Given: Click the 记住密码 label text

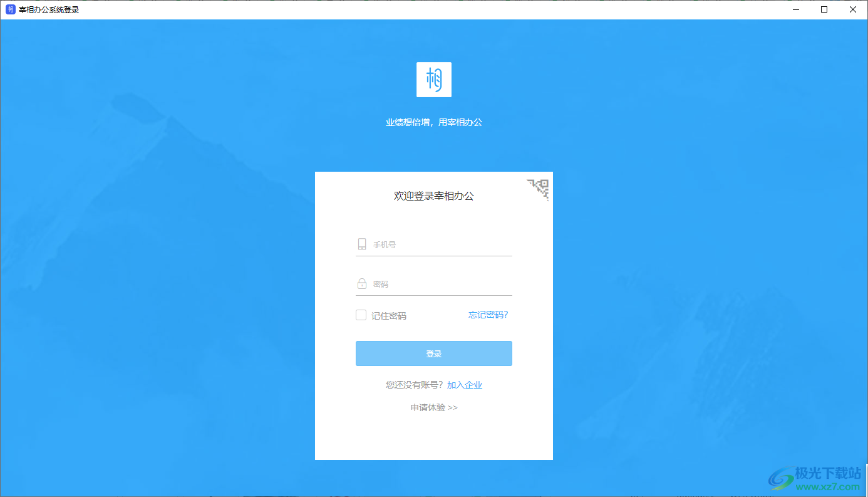Looking at the screenshot, I should pos(389,316).
